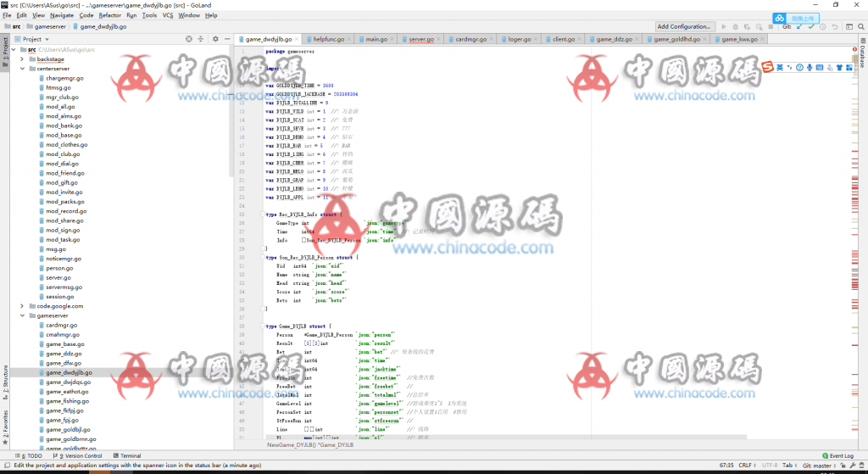The height and width of the screenshot is (474, 868).
Task: Click collapse all icon in Project panel
Action: point(200,39)
